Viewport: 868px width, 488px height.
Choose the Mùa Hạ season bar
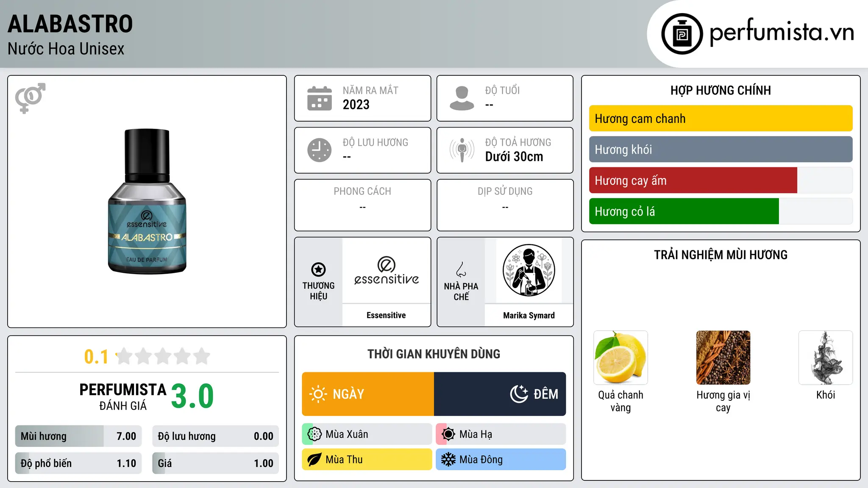(x=501, y=434)
